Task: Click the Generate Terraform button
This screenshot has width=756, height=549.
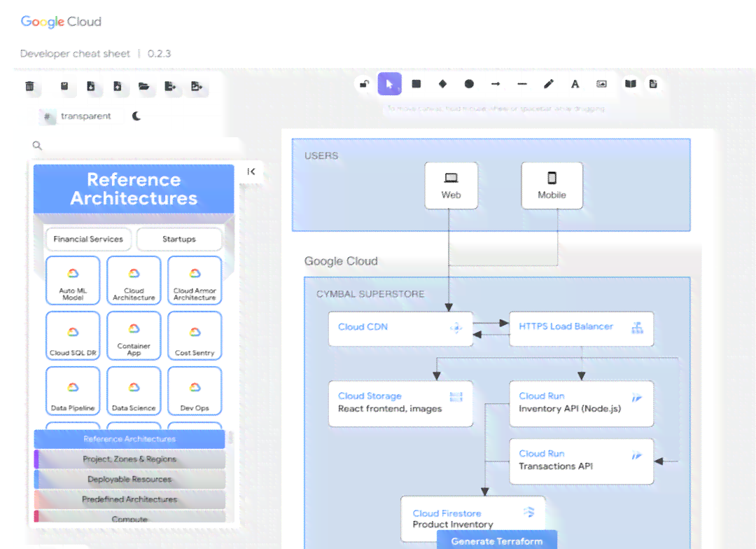Action: point(496,541)
